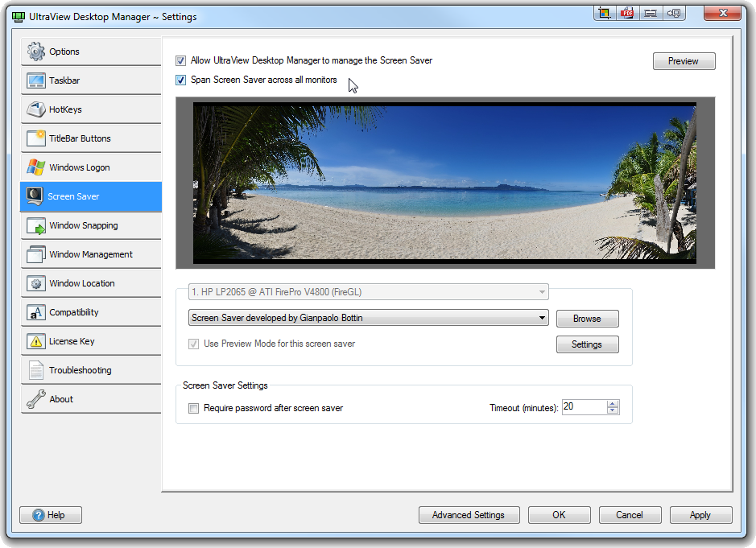
Task: Click the Windows flag icon for Windows Logon
Action: pyautogui.click(x=36, y=167)
